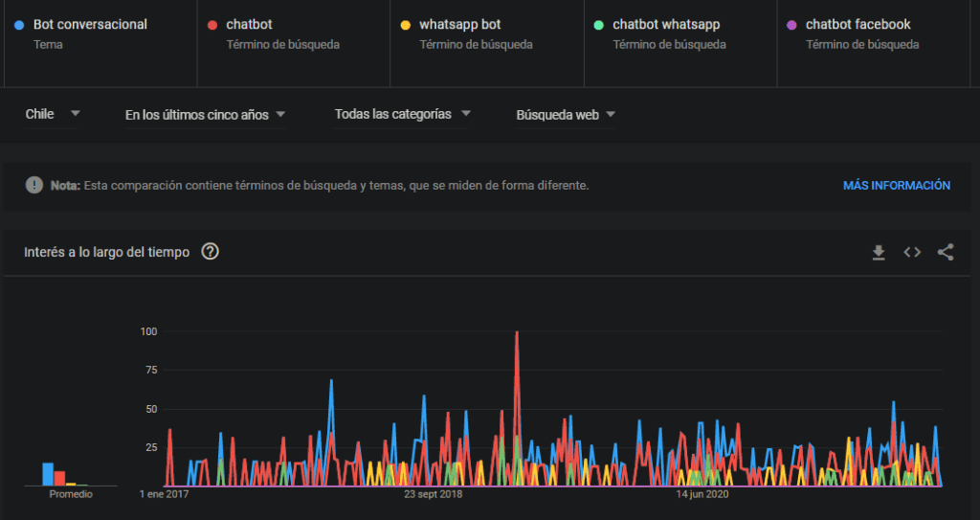This screenshot has width=980, height=520.
Task: Click the '1 ene 2017' axis label
Action: click(164, 494)
